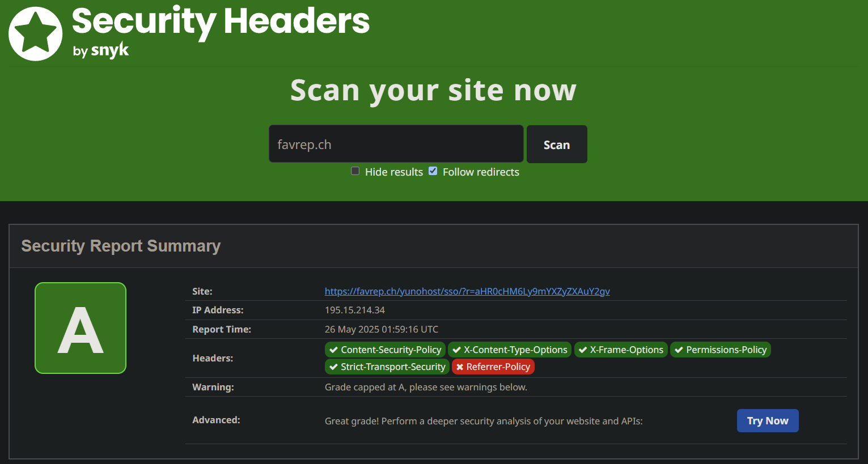Select the Strict-Transport-Security header badge
Screen dimensions: 868x464
pos(387,367)
